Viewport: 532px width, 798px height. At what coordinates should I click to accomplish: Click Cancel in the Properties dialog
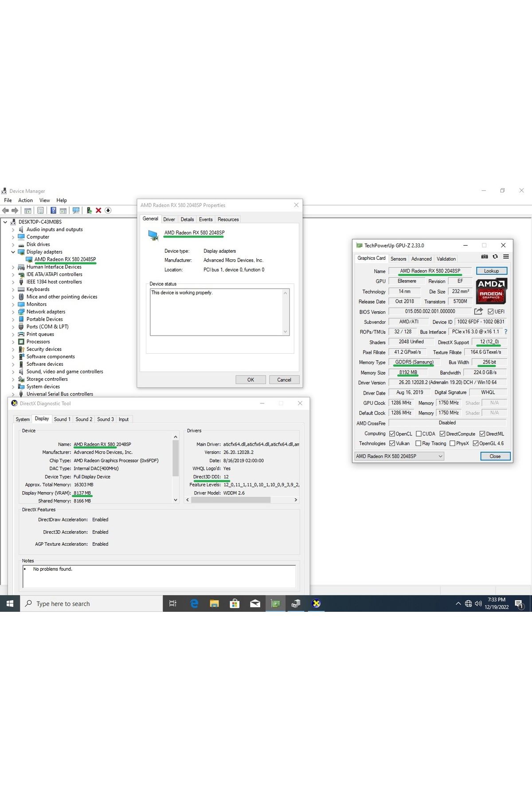pos(284,380)
